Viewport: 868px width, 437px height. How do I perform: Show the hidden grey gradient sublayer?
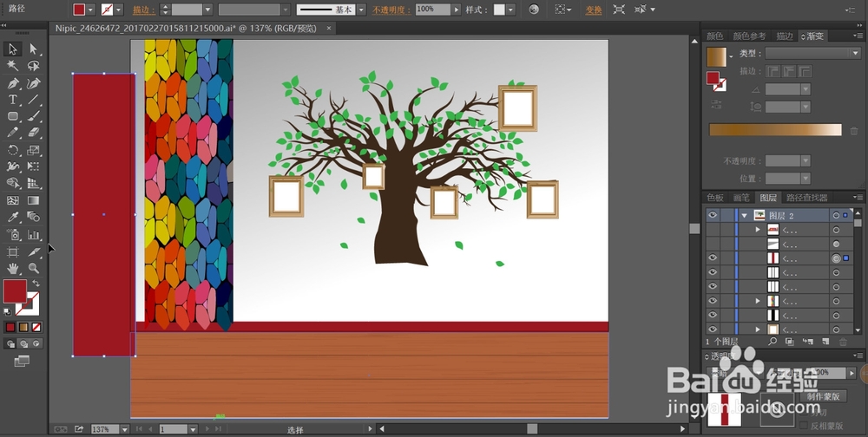(713, 244)
